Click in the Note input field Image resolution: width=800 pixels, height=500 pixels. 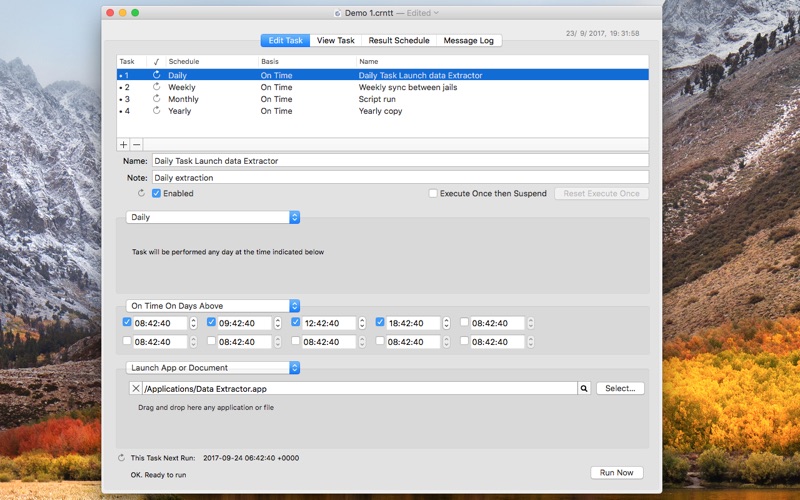401,178
